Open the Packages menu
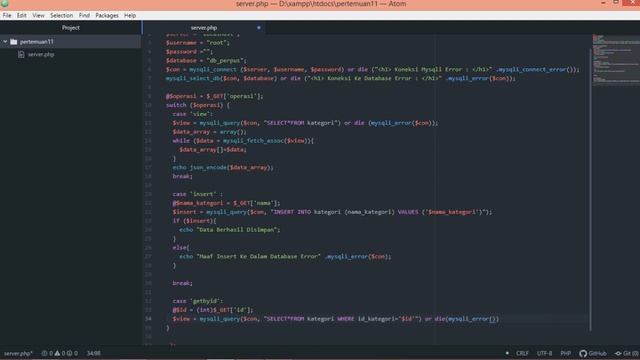This screenshot has width=640, height=360. coord(107,16)
